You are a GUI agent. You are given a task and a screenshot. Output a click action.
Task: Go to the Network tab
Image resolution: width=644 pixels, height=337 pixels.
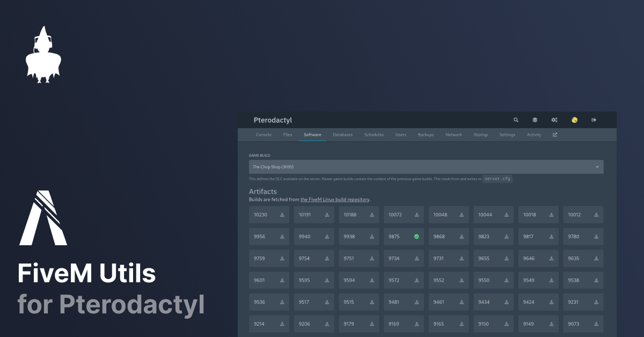[x=454, y=135]
